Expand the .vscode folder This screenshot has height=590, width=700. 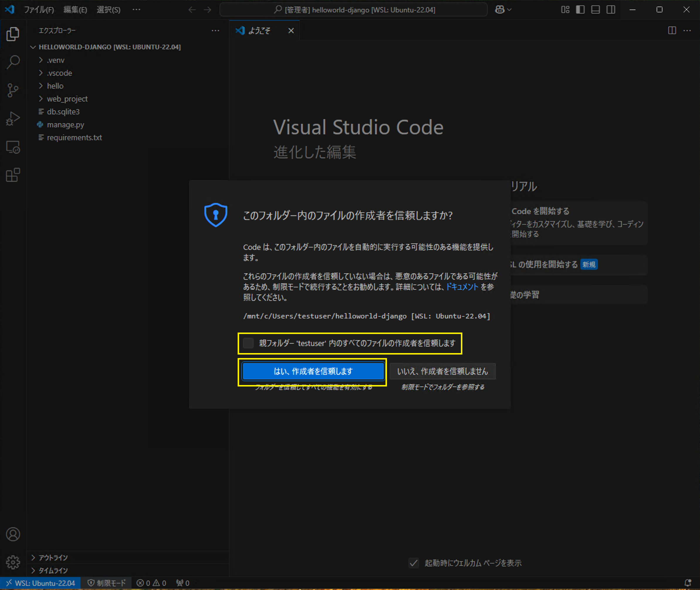coord(128,73)
